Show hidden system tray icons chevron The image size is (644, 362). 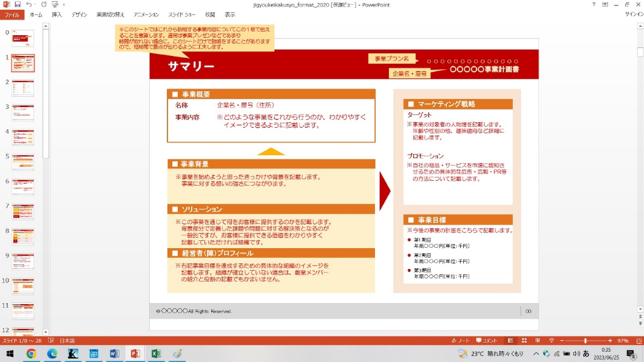pos(536,354)
